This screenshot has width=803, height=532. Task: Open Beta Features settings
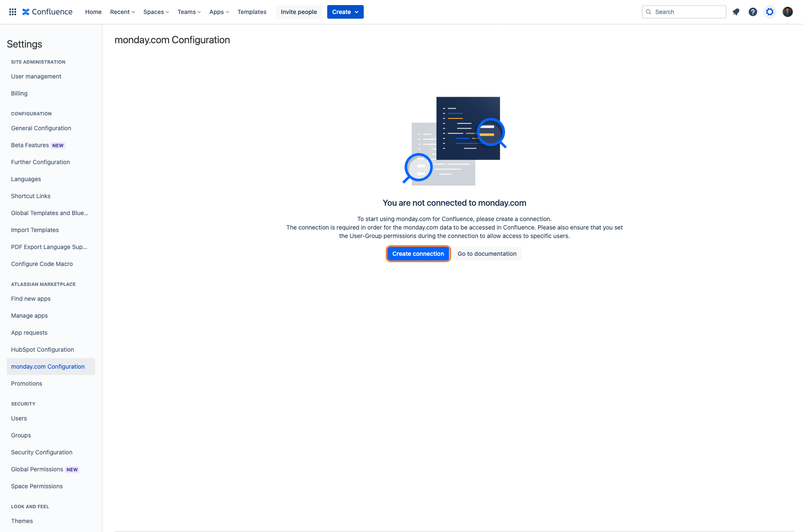click(x=51, y=145)
